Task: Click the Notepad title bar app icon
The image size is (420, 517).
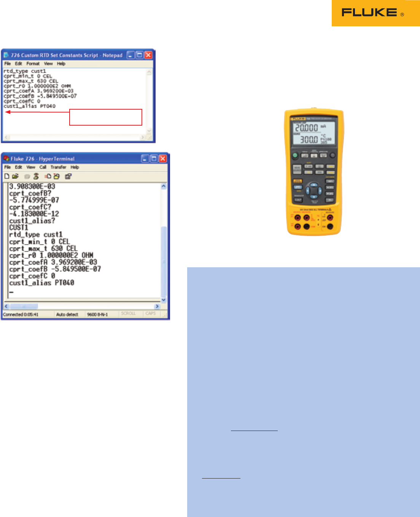Action: (x=6, y=55)
